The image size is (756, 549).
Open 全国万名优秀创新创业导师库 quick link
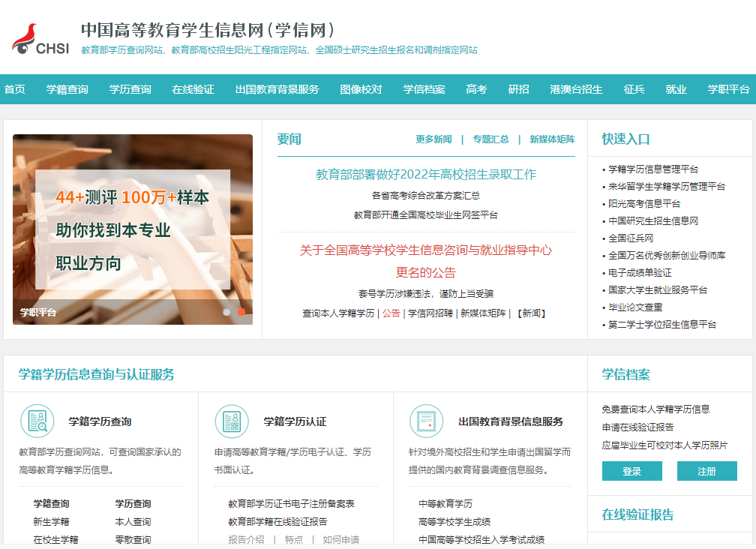pos(667,256)
